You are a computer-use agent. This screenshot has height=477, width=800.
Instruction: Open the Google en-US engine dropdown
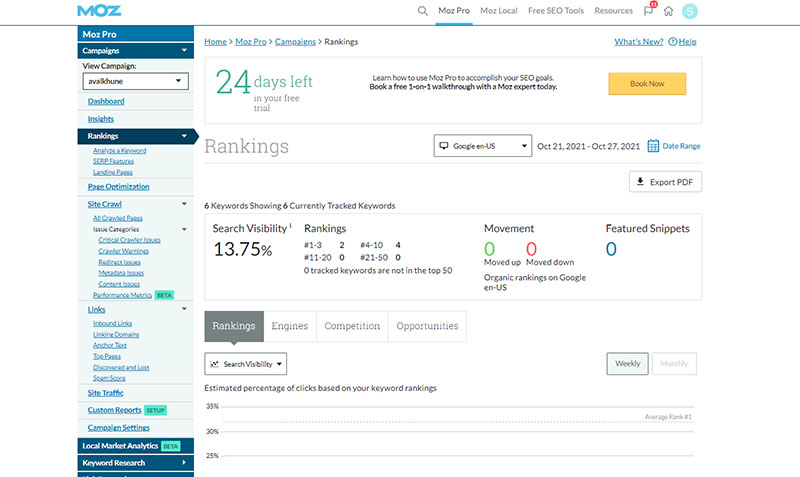[x=483, y=146]
